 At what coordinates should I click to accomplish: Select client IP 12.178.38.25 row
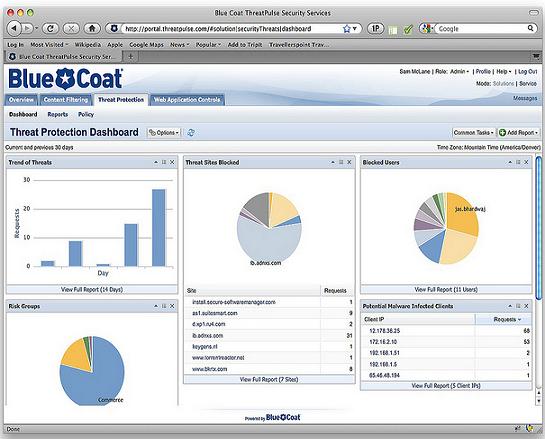coord(446,331)
